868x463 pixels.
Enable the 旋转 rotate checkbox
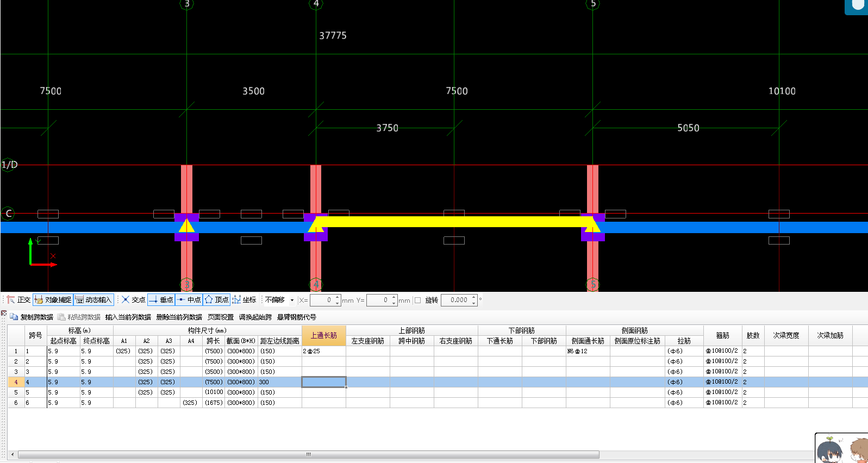417,300
